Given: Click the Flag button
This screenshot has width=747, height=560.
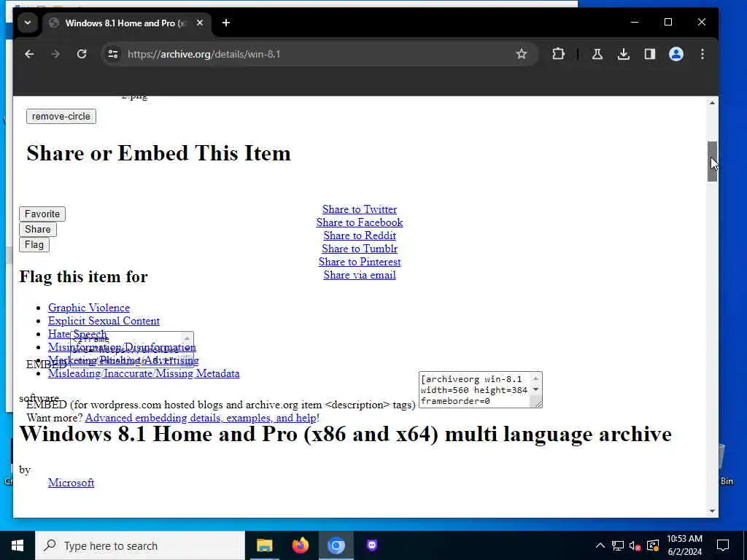Looking at the screenshot, I should tap(34, 245).
